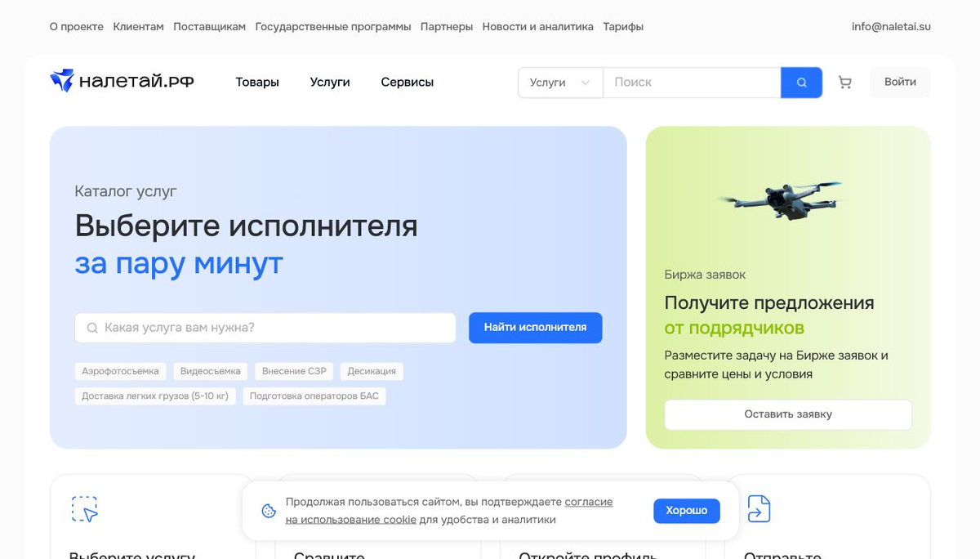
Task: Open the Партнеры menu item
Action: pos(447,26)
